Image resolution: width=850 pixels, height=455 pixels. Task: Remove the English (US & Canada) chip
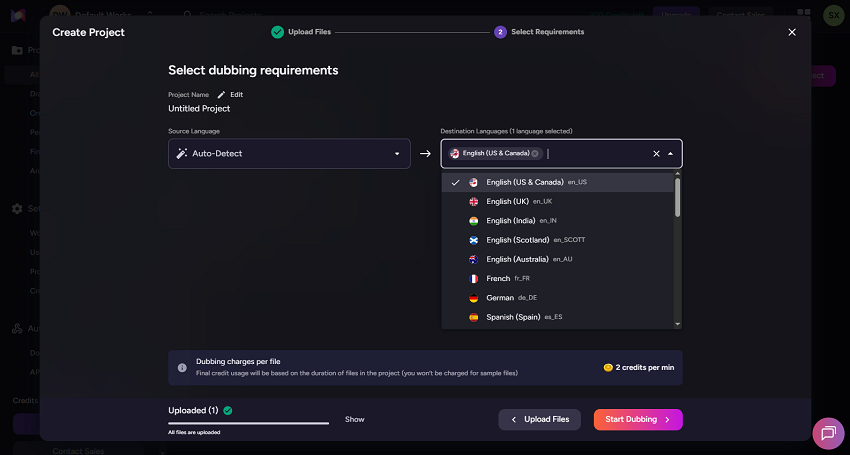(535, 153)
